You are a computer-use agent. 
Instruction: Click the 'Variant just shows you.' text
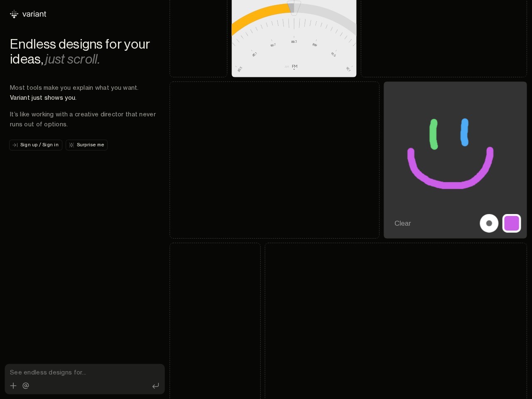coord(43,98)
